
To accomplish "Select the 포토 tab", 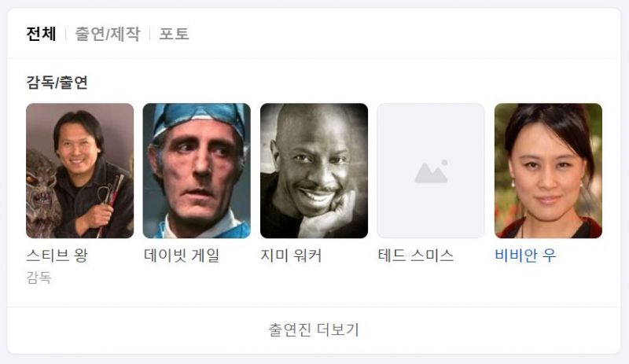I will pos(174,34).
